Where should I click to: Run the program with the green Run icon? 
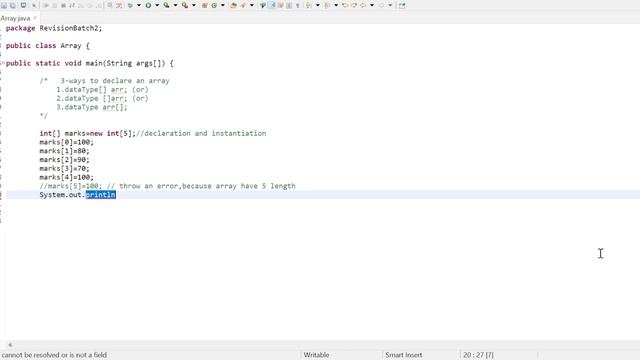[x=148, y=5]
